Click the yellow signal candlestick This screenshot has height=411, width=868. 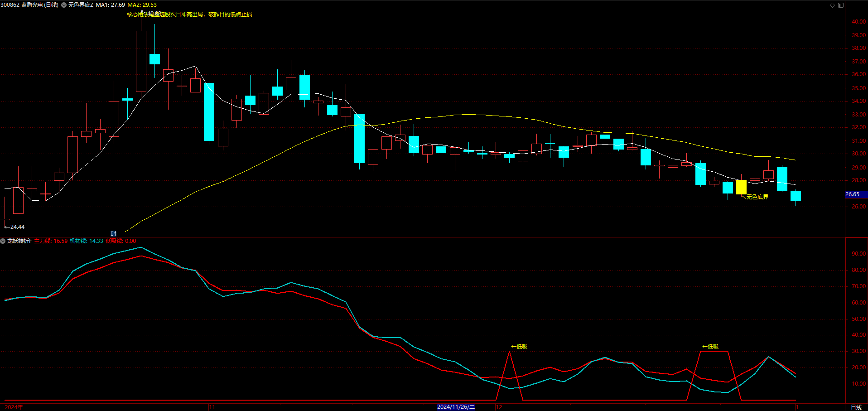[741, 187]
